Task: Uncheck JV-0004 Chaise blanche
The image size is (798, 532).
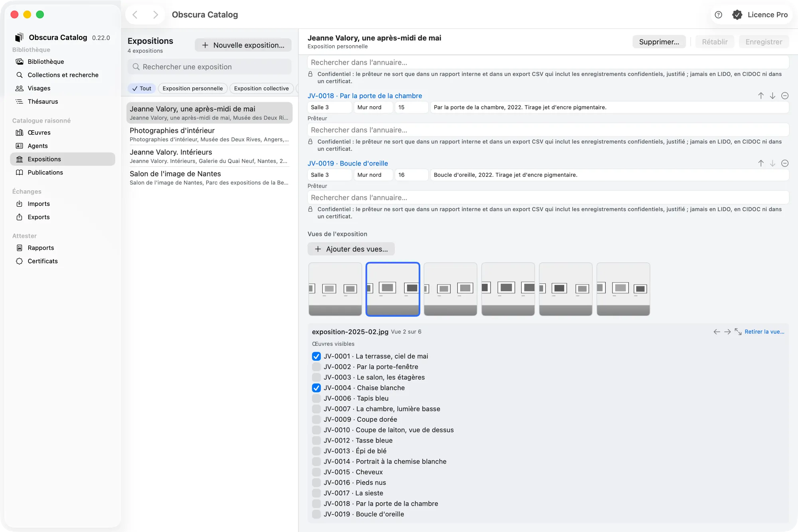Action: point(316,388)
